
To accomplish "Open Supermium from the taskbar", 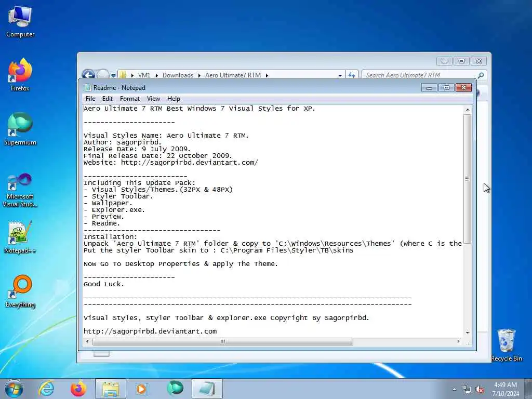I will coord(175,388).
